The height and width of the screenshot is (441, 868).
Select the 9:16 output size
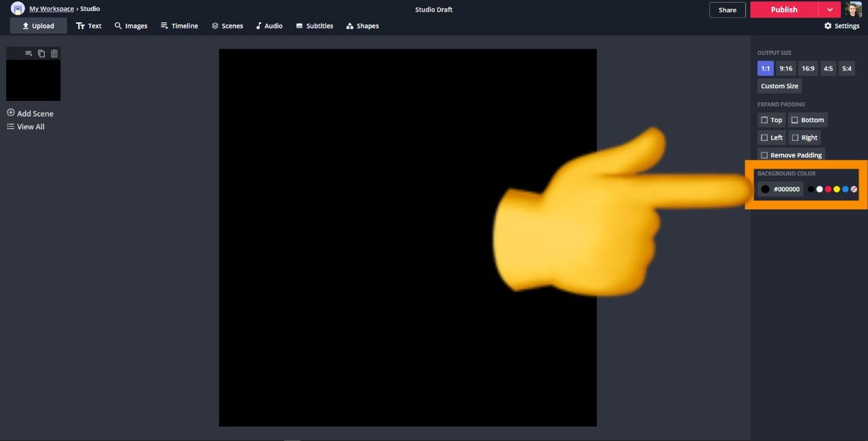[x=786, y=68]
